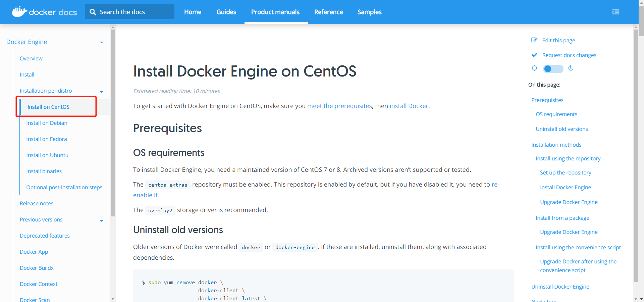This screenshot has width=644, height=302.
Task: Click the Docker whale logo
Action: tap(19, 12)
